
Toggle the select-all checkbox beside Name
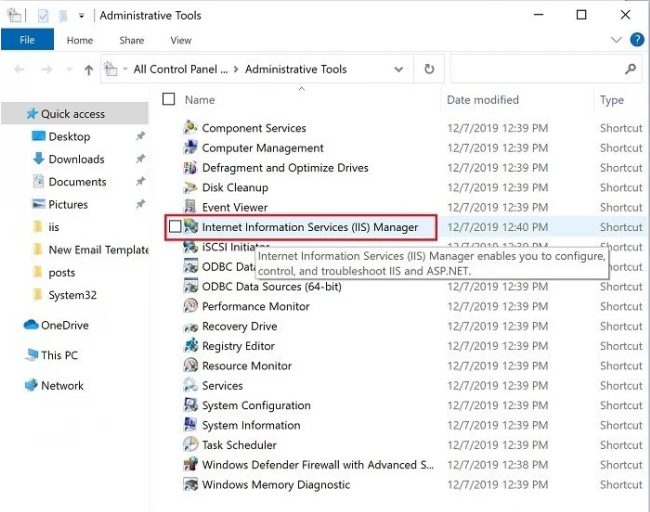[x=168, y=99]
